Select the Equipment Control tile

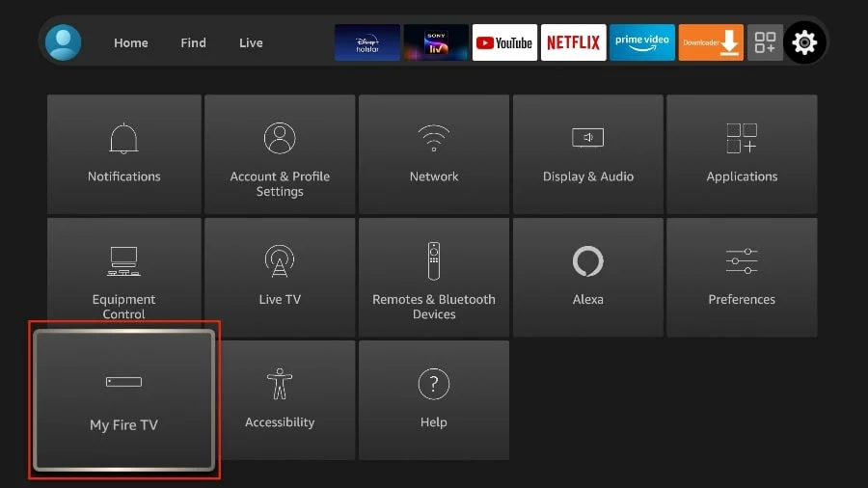[x=124, y=277]
